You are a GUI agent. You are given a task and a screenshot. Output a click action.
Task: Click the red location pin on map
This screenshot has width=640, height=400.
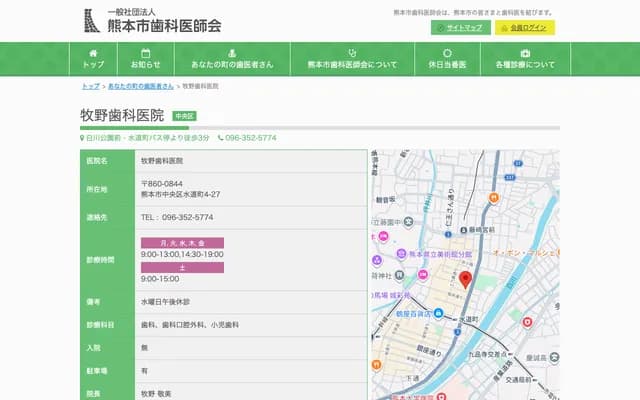point(465,278)
